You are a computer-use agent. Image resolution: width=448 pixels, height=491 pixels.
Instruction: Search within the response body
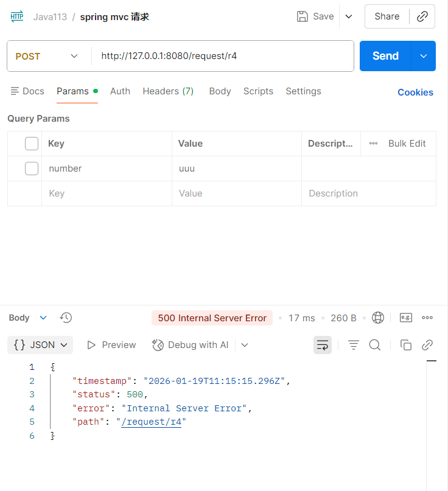click(x=375, y=345)
